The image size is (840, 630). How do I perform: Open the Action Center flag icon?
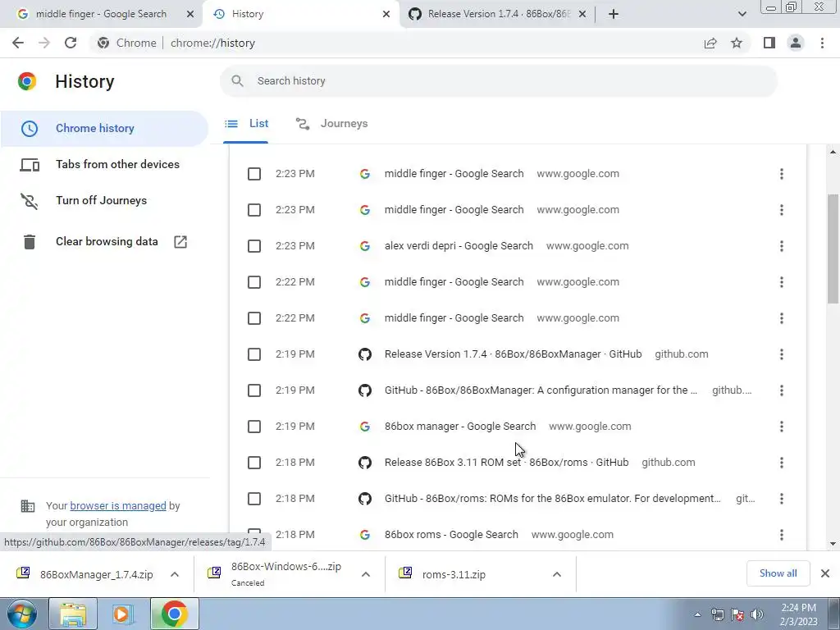(x=737, y=614)
